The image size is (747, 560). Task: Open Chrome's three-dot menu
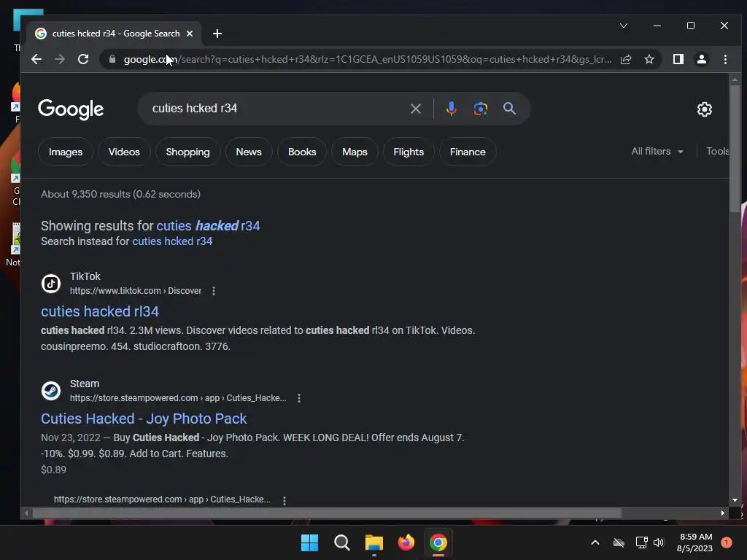point(725,59)
